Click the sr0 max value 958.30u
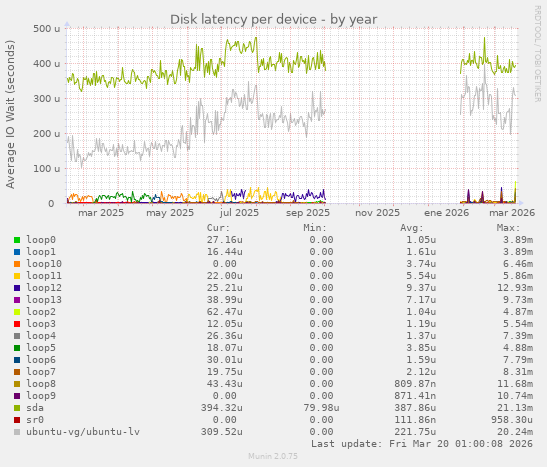 (x=512, y=420)
